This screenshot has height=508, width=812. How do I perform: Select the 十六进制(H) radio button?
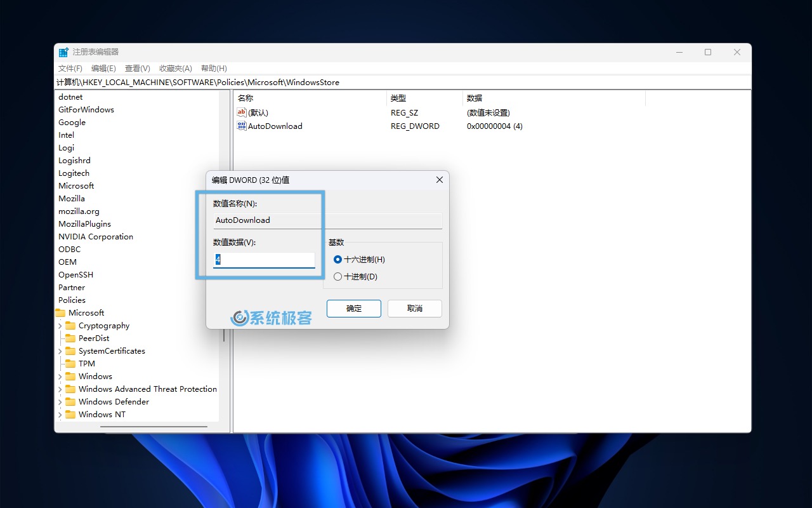[x=337, y=259]
